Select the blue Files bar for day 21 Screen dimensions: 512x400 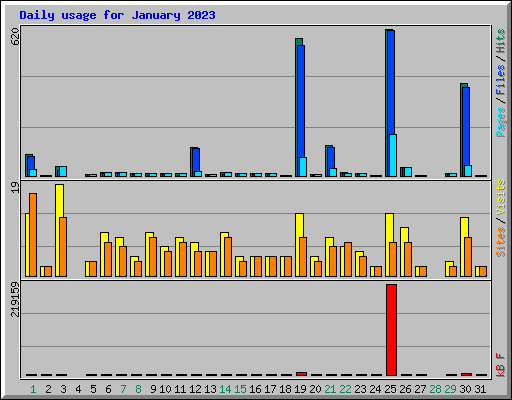point(331,158)
